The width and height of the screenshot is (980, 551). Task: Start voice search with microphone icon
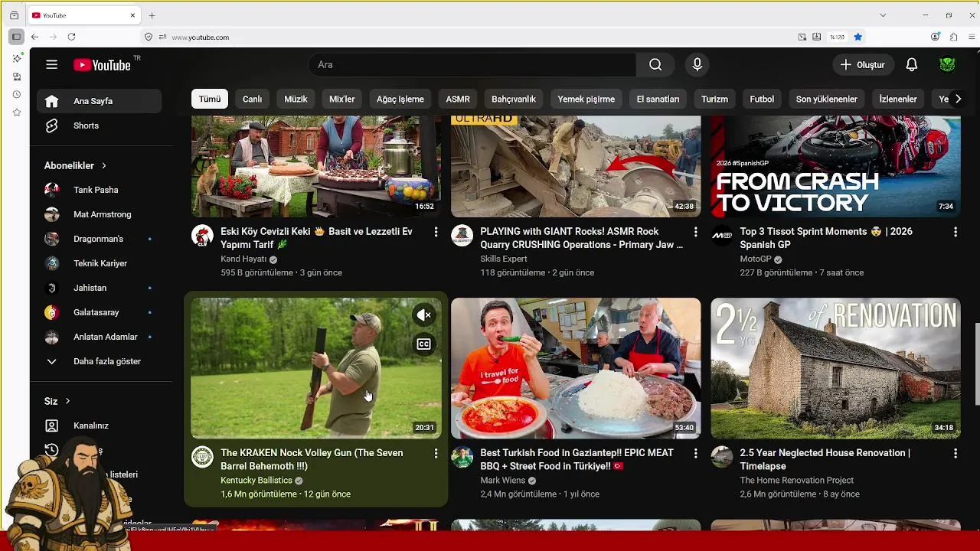pos(697,65)
